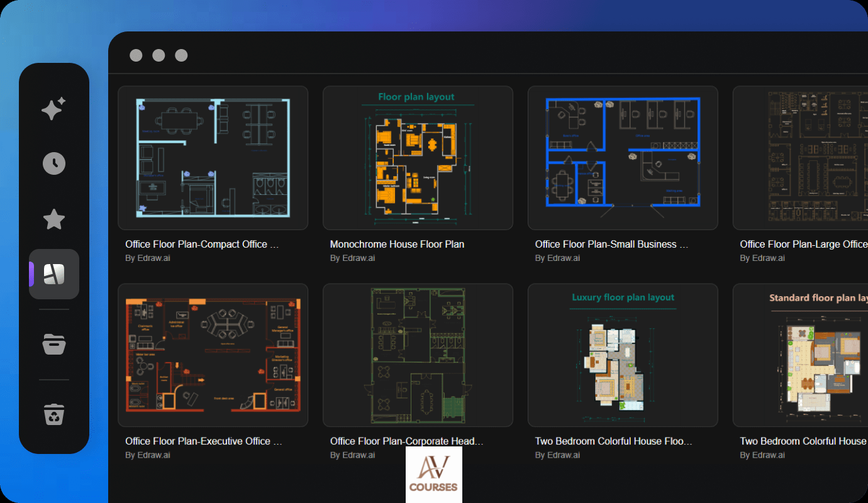Click 'By Edraw.ai' under Large Office plan
This screenshot has width=868, height=503.
763,258
